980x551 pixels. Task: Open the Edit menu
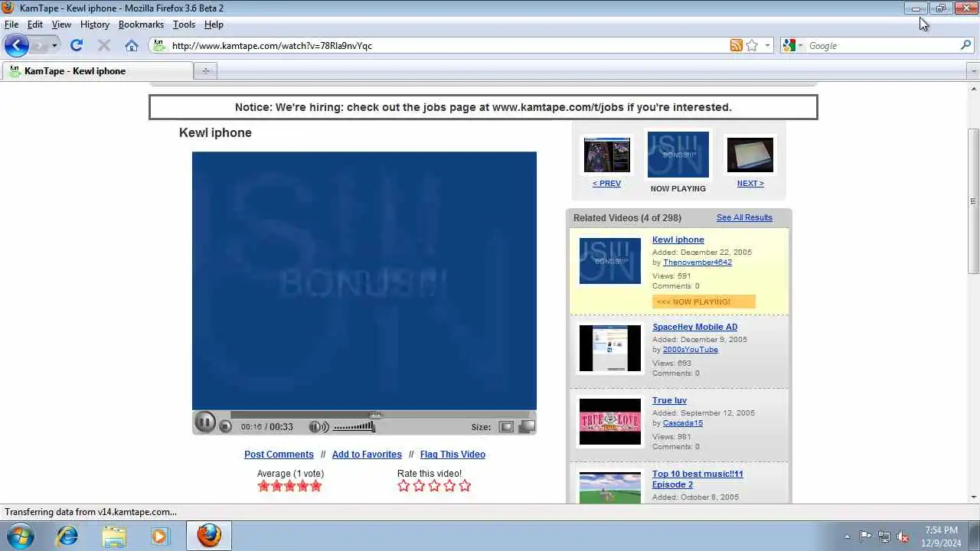(35, 24)
